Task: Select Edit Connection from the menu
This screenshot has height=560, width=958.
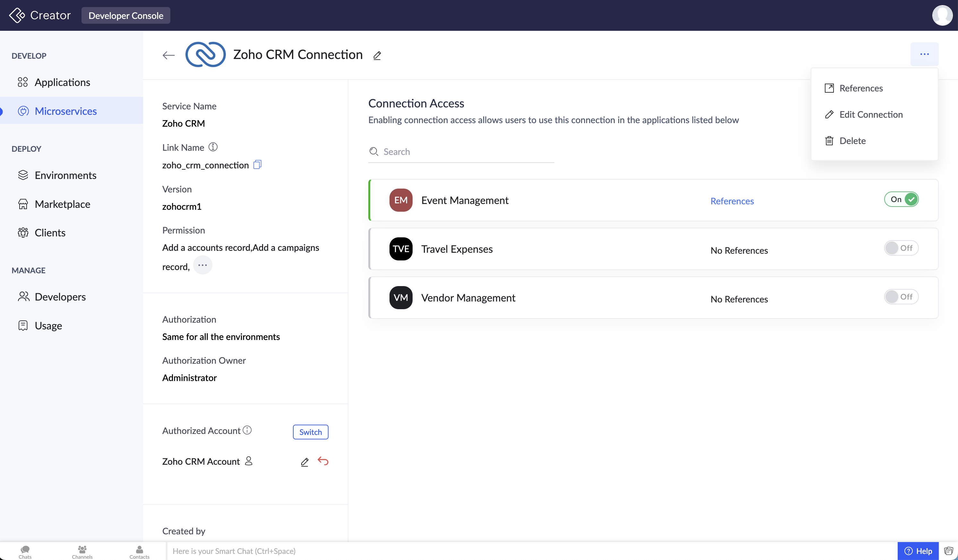Action: point(870,115)
